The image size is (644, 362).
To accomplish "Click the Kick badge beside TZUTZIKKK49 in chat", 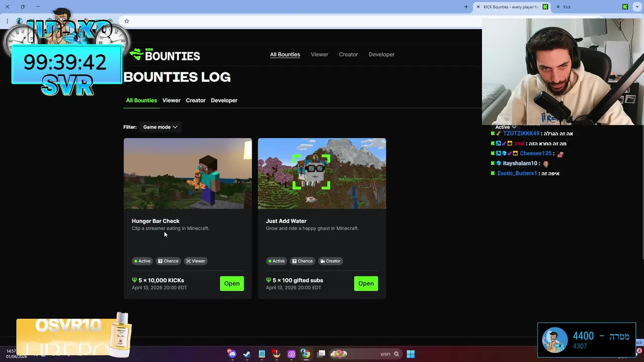I will tap(493, 133).
